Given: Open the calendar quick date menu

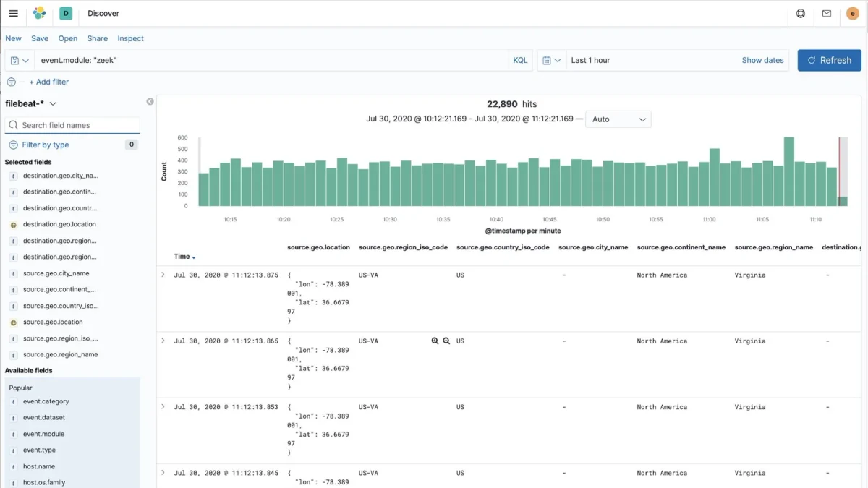Looking at the screenshot, I should (552, 61).
